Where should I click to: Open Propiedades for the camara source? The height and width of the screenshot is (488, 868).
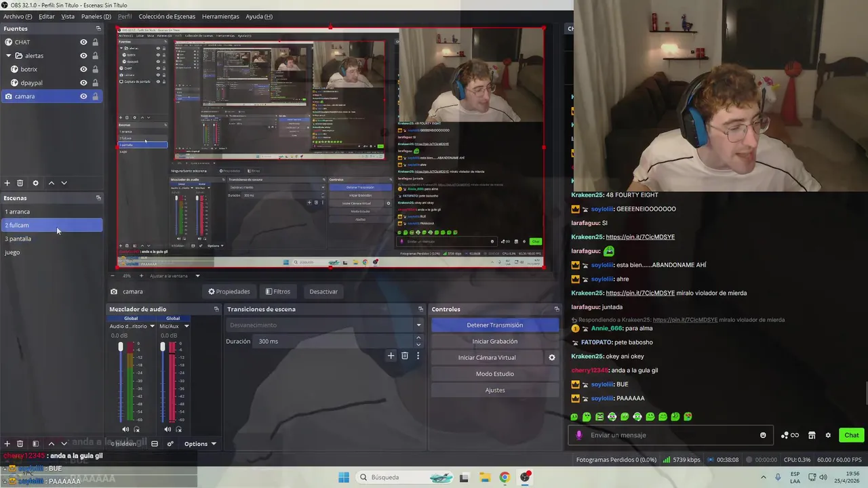pos(229,291)
